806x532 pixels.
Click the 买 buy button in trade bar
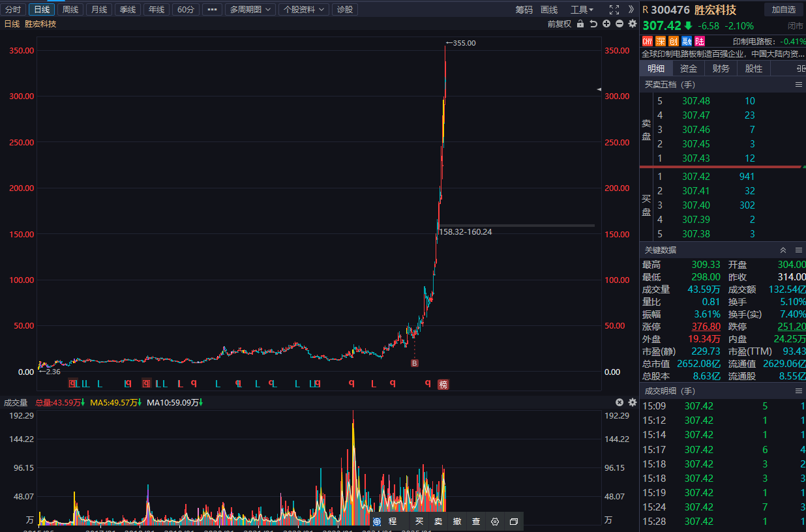coord(419,522)
